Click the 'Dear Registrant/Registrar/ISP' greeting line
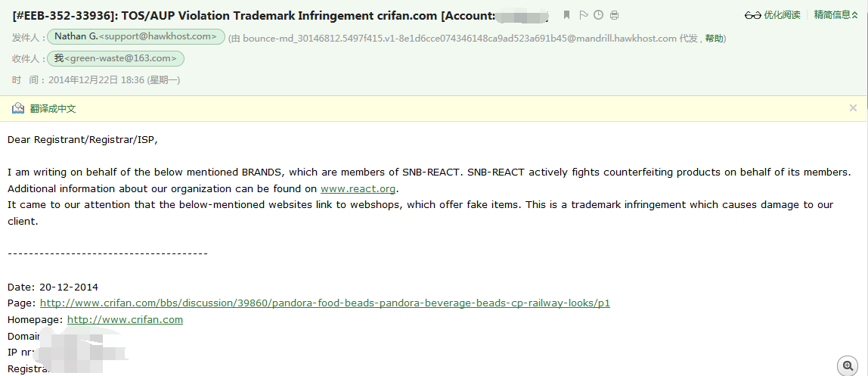 point(82,139)
